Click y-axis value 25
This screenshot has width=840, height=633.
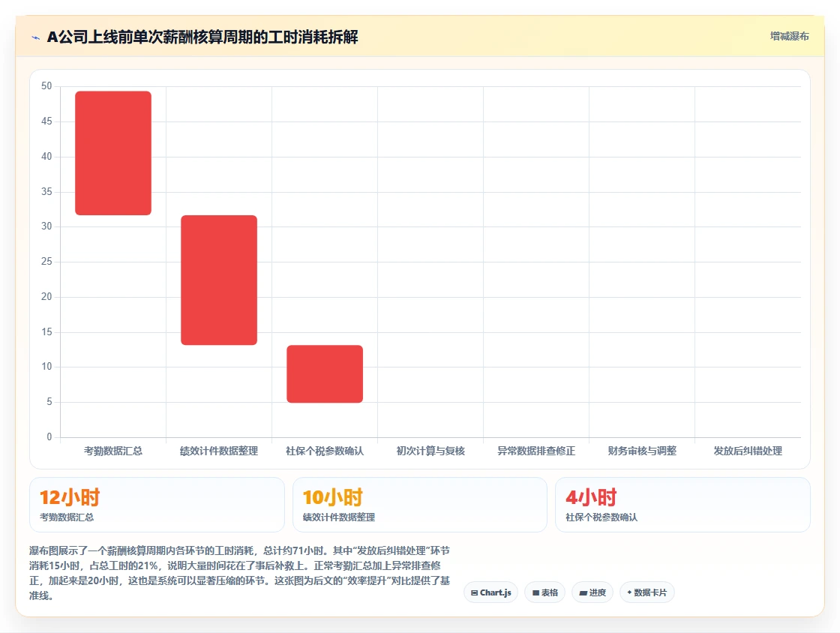[x=46, y=261]
